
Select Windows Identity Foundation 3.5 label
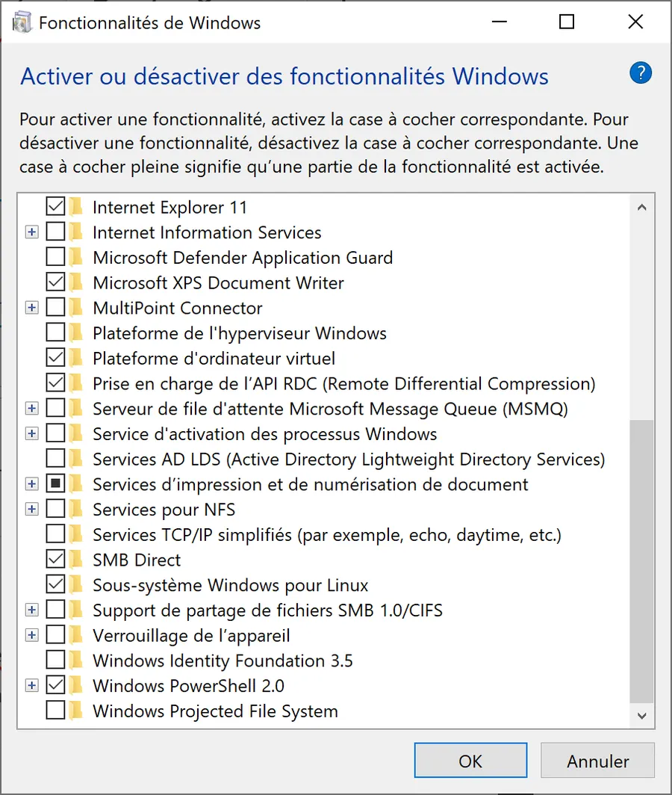click(223, 661)
